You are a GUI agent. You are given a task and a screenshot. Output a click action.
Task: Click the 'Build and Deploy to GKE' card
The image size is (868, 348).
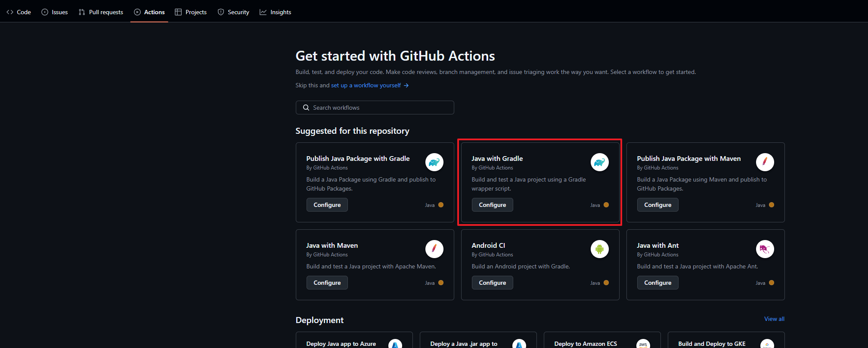(726, 340)
